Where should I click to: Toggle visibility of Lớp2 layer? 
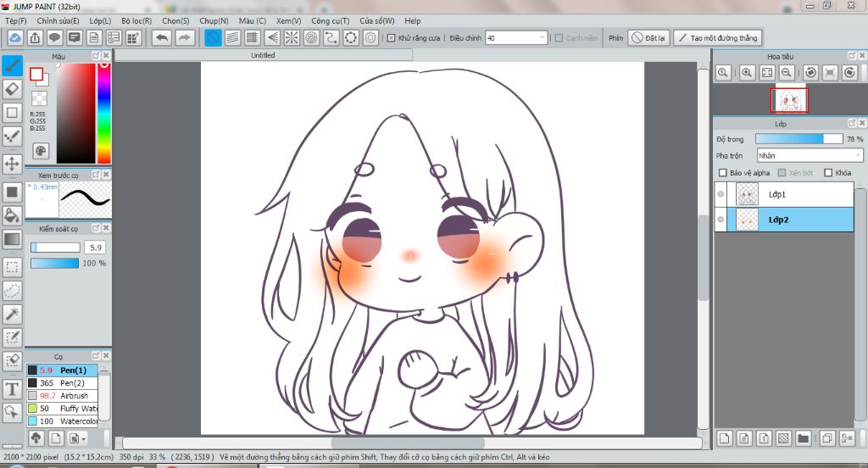click(x=721, y=220)
